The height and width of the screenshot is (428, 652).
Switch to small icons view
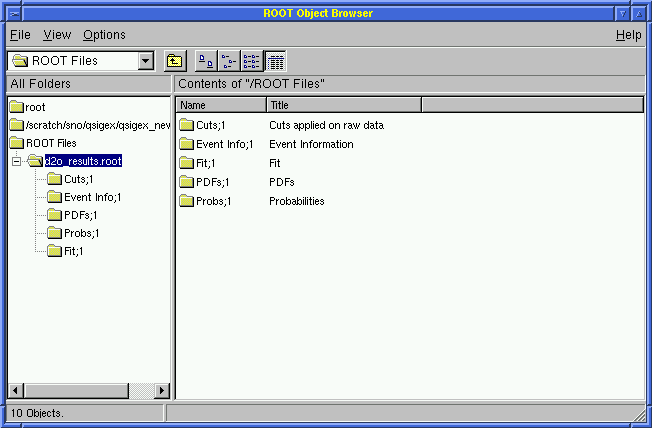229,61
